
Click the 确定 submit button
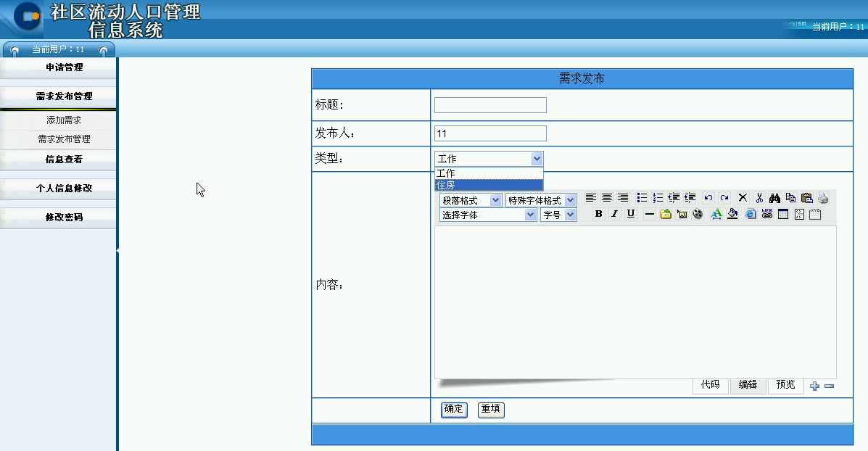click(454, 409)
